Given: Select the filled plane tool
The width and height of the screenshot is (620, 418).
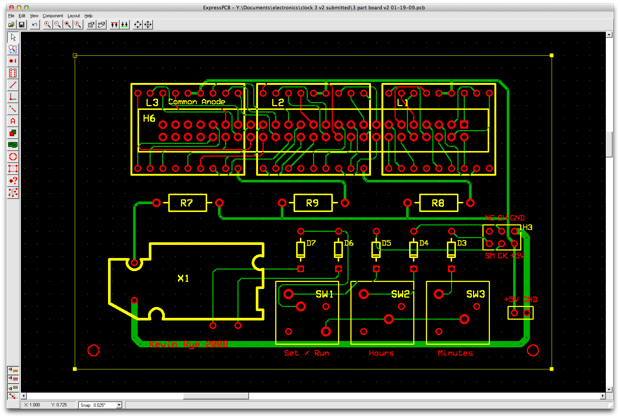Looking at the screenshot, I should point(13,145).
